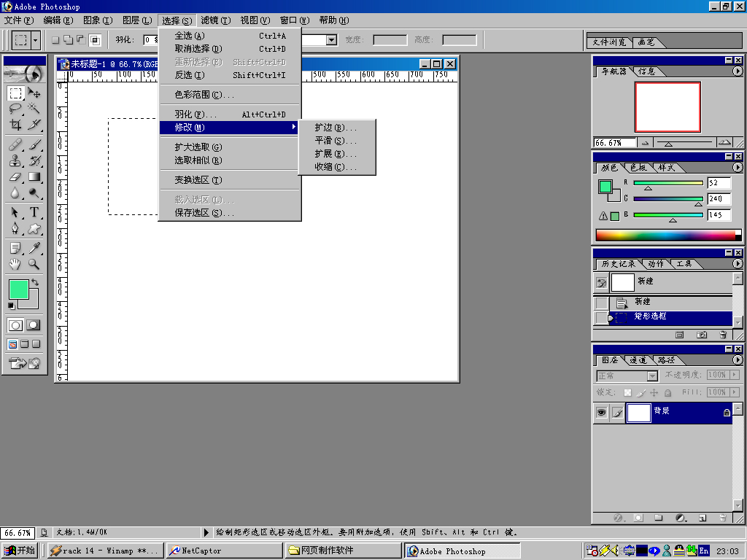Select the Blur (water drop) tool

(16, 192)
